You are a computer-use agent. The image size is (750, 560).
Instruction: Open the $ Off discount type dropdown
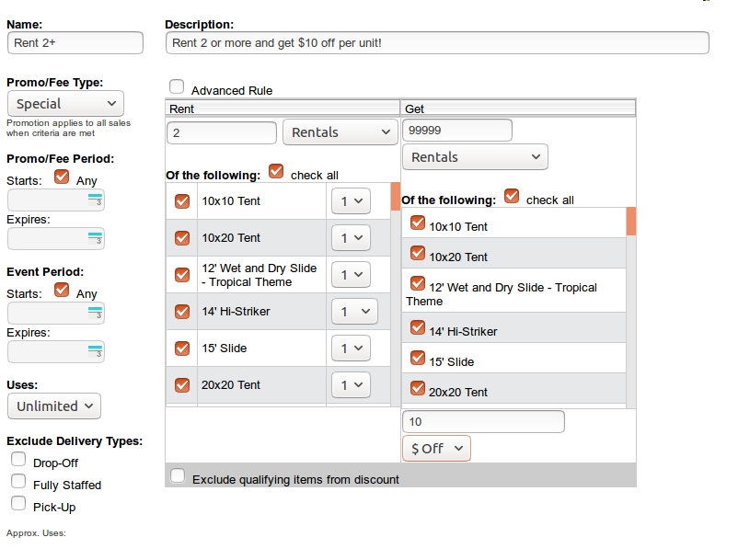point(436,448)
